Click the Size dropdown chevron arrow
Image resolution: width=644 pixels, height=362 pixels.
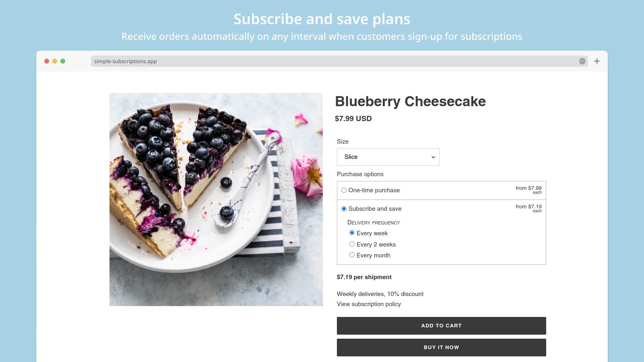433,157
